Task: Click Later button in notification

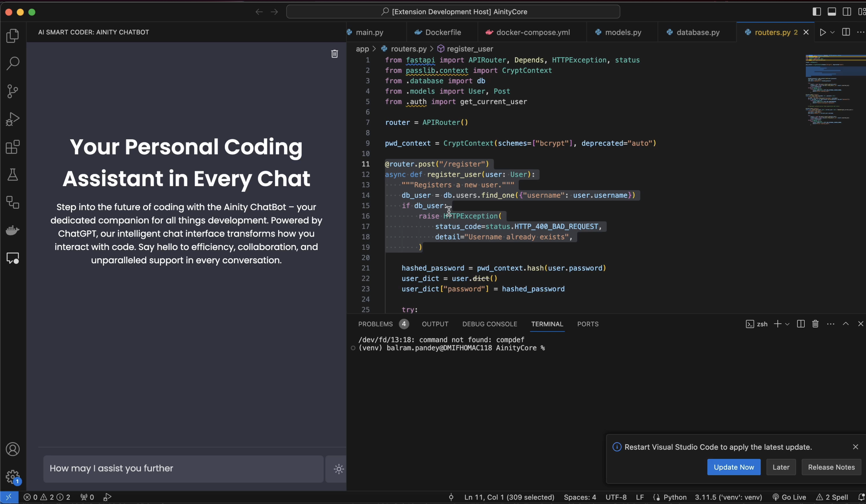Action: [781, 467]
